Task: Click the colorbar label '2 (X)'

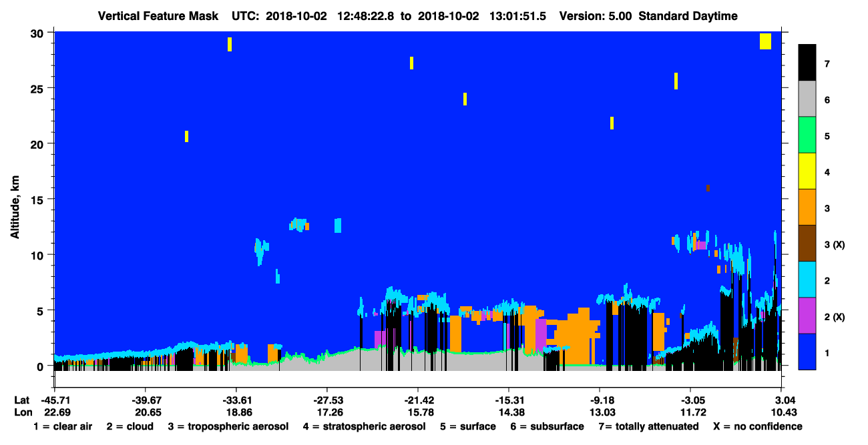Action: (x=835, y=317)
